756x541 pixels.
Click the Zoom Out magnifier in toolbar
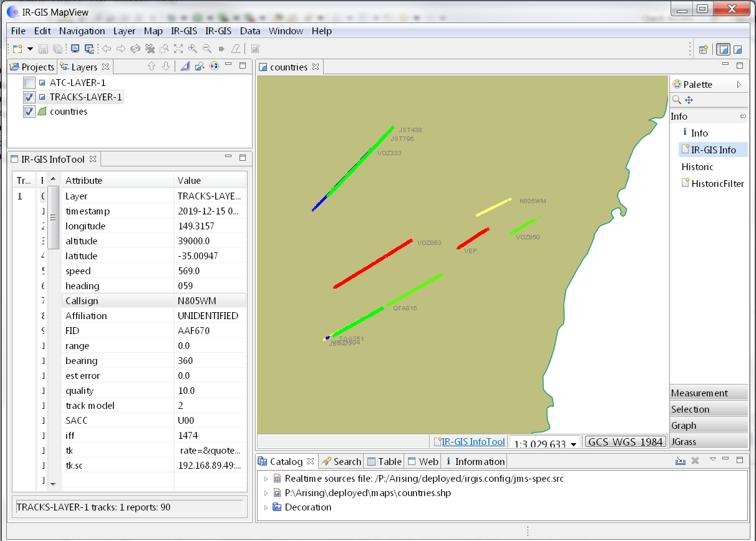(206, 49)
